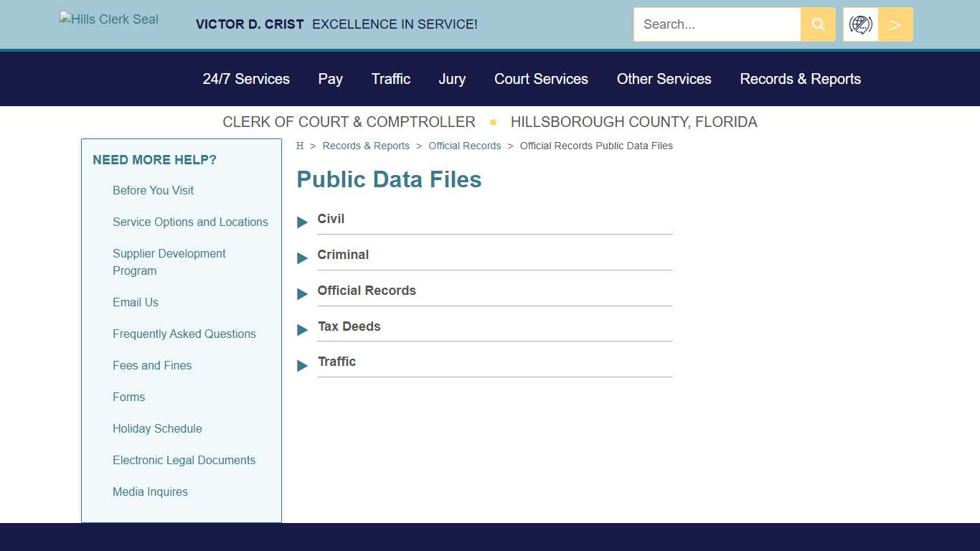Open the Fees and Fines page
The width and height of the screenshot is (980, 551).
coord(152,365)
